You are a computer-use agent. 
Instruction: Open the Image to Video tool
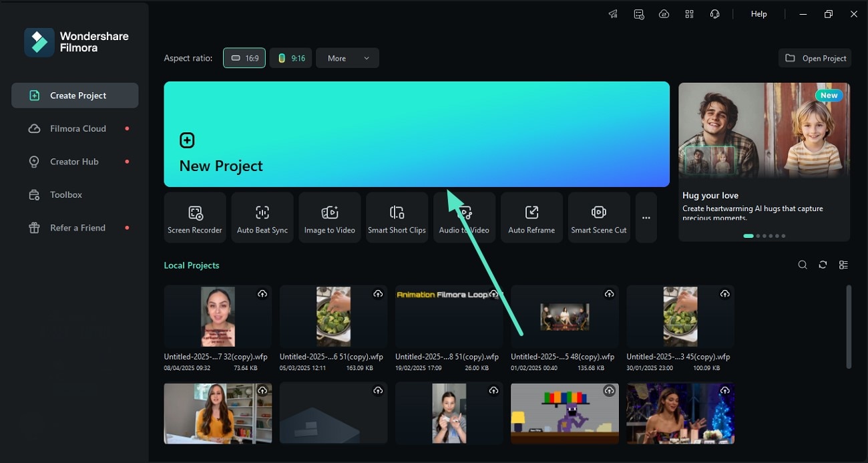tap(330, 217)
